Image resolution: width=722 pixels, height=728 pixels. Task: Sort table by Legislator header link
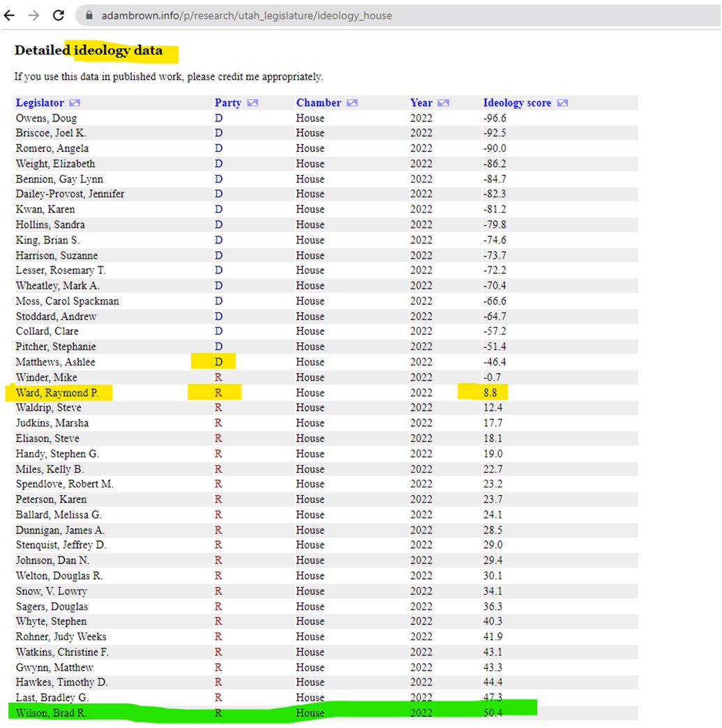tap(40, 103)
